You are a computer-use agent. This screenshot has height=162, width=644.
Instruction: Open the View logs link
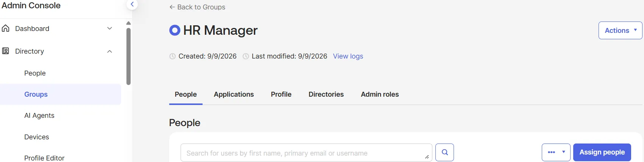348,56
